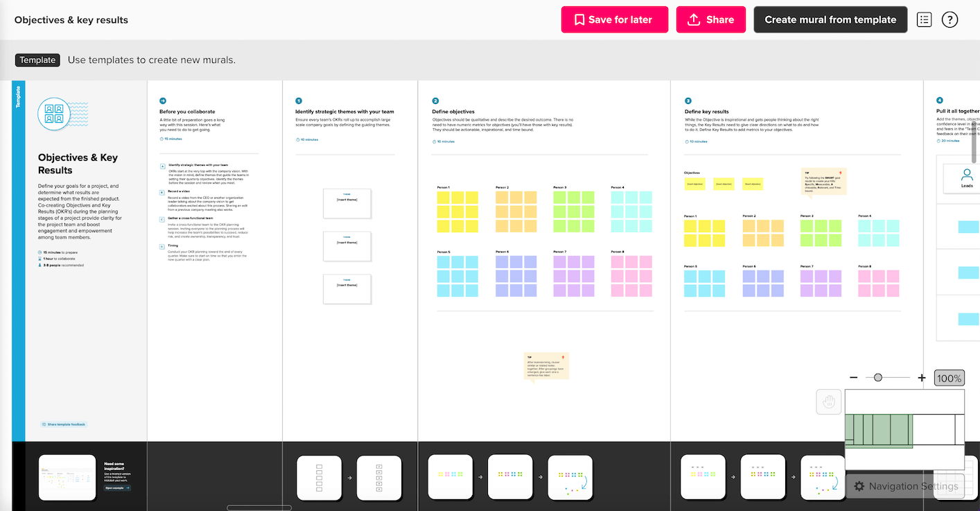Click the Before you collaborate heading
Viewport: 980px width, 511px height.
pos(187,112)
